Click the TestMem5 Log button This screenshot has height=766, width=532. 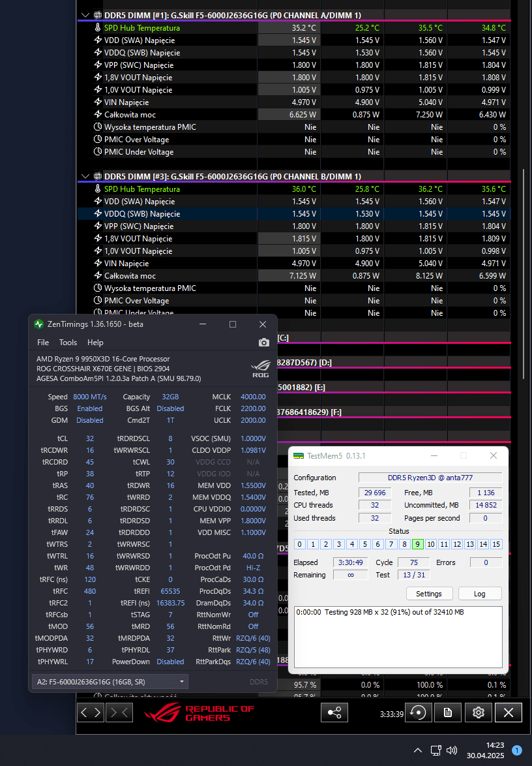pos(480,594)
